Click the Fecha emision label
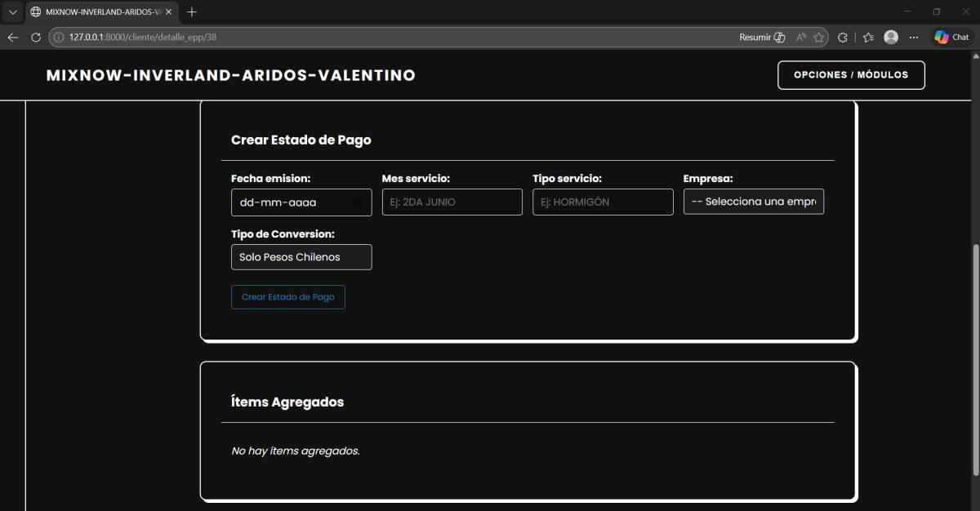The width and height of the screenshot is (980, 511). point(271,178)
